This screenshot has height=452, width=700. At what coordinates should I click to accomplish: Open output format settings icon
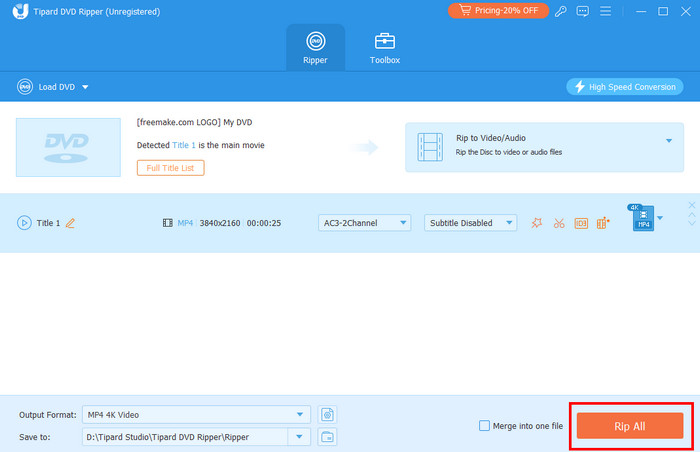pos(327,386)
